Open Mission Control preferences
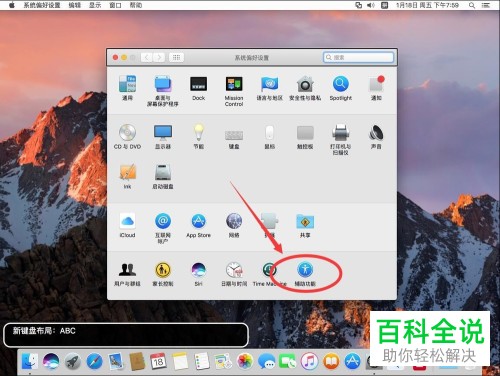This screenshot has height=376, width=500. [x=234, y=90]
